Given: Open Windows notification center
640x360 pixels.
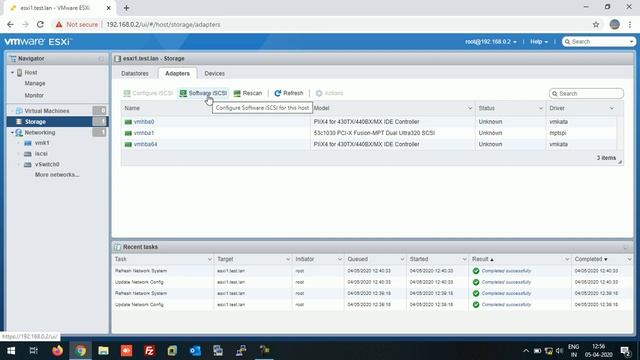Looking at the screenshot, I should (625, 351).
